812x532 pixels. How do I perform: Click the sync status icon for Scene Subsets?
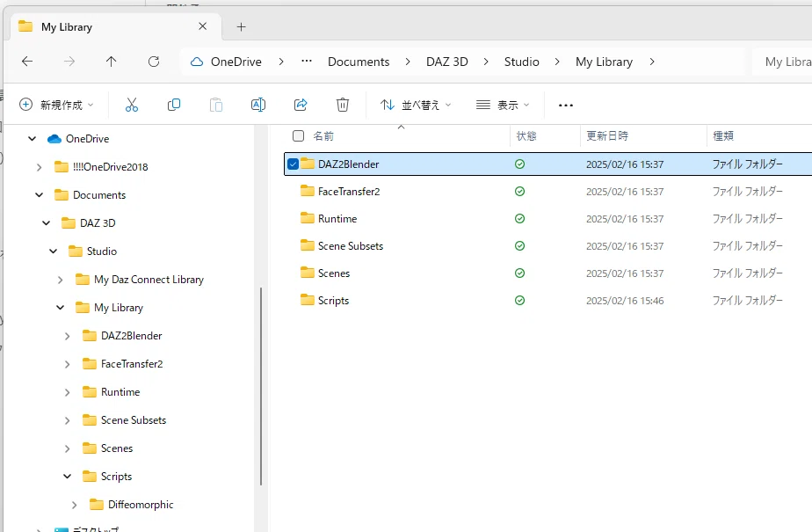pyautogui.click(x=519, y=246)
